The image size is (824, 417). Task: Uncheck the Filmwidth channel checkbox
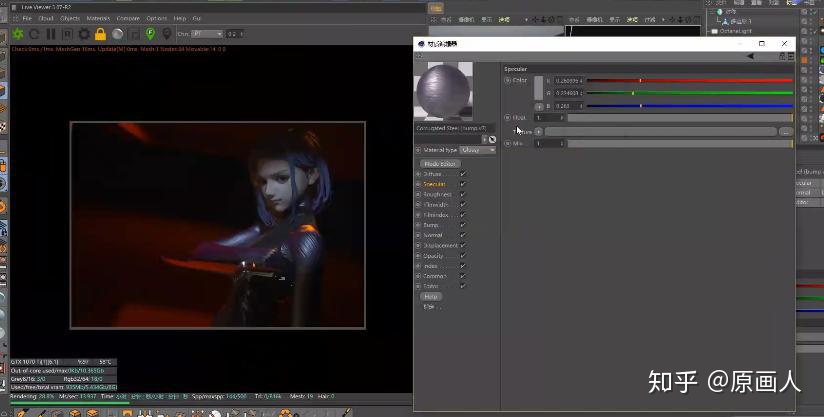click(x=463, y=205)
